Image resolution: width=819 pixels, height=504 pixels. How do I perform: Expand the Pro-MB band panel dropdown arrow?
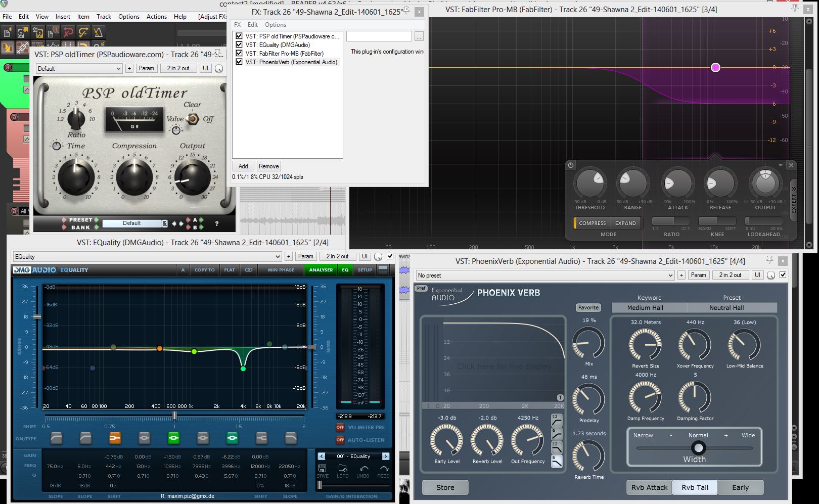click(x=780, y=165)
